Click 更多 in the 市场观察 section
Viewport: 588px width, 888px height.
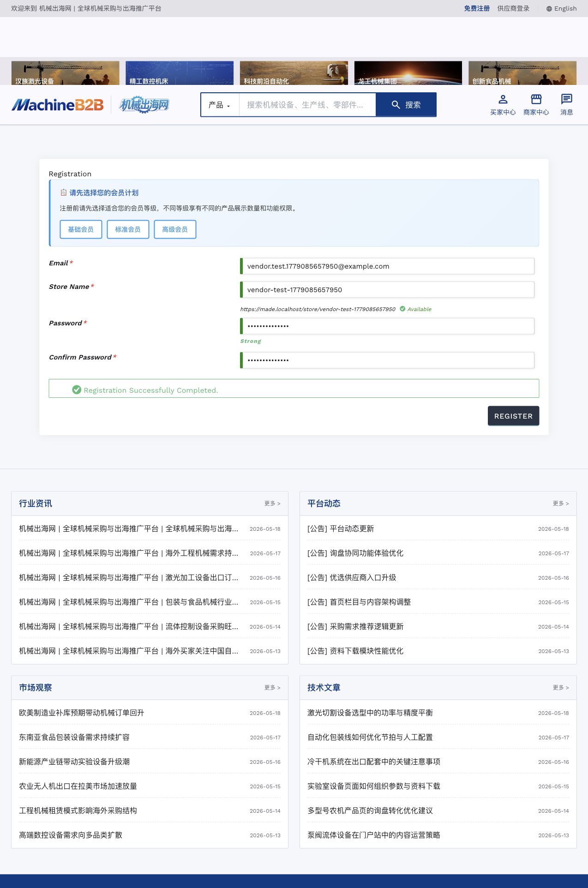tap(272, 687)
